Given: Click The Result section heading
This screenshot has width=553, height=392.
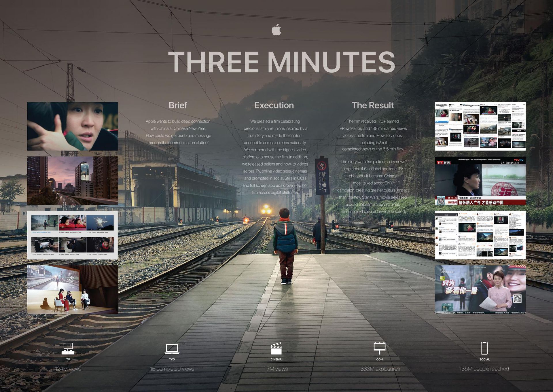Looking at the screenshot, I should coord(372,105).
